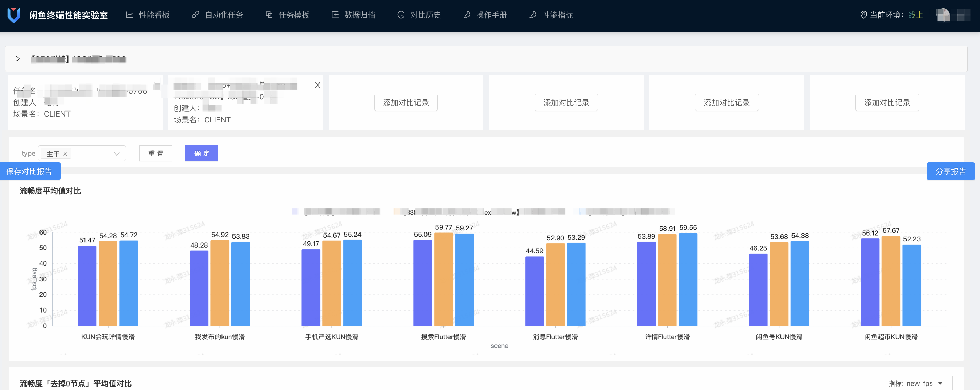This screenshot has width=980, height=390.
Task: Toggle the purple legend series swatch
Action: (x=295, y=212)
